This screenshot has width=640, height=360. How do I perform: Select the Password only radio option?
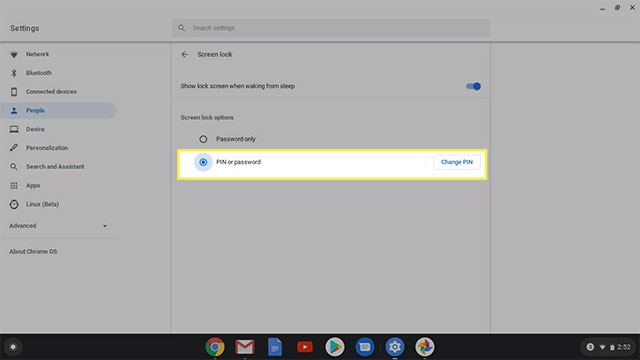click(x=203, y=139)
